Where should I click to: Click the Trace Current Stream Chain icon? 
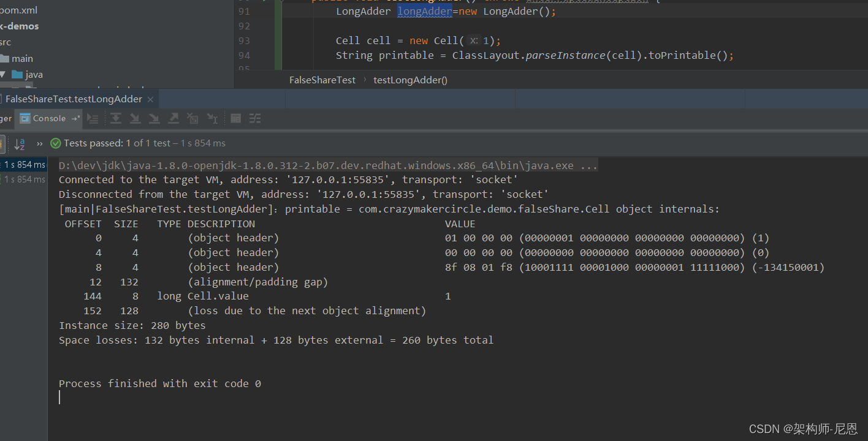point(255,118)
